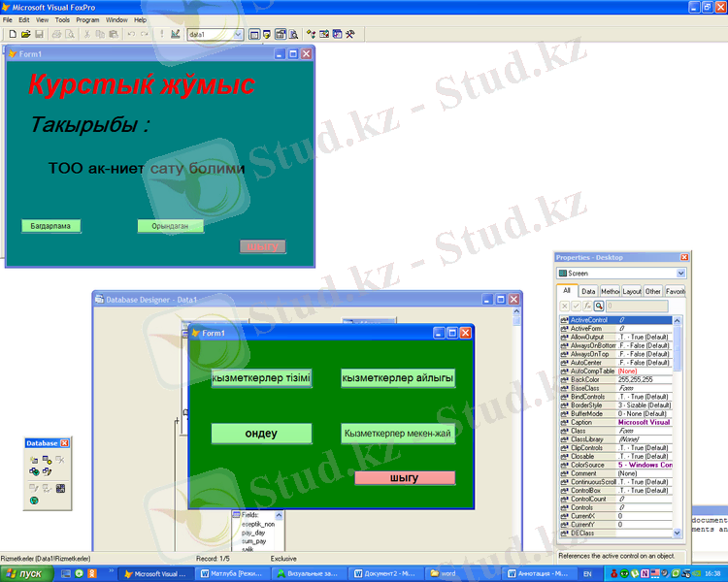728x582 pixels.
Task: Click New Local View icon in Database toolbar
Action: [47, 471]
